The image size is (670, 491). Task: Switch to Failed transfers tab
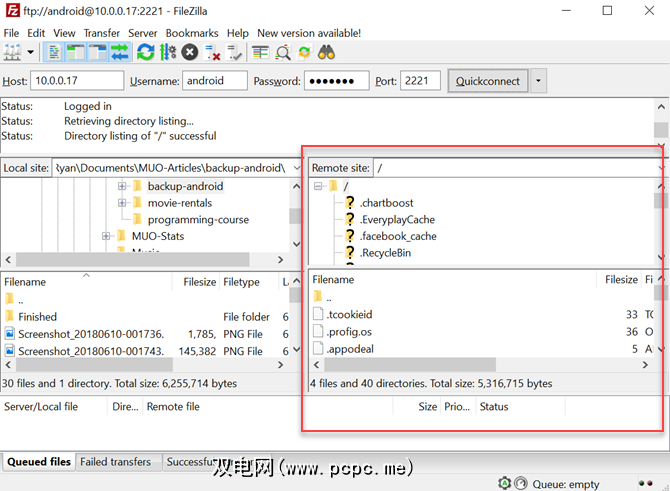tap(115, 462)
